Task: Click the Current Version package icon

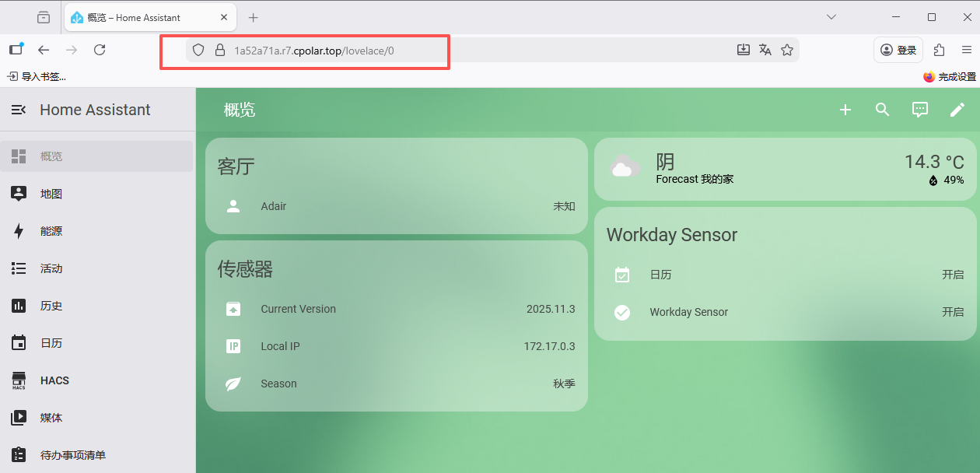Action: (233, 309)
